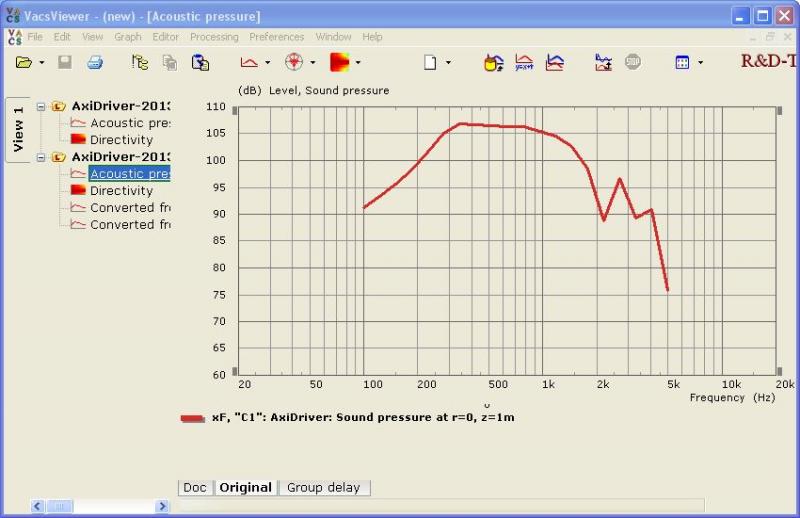Open the Graph menu
Viewport: 800px width, 518px height.
[x=128, y=37]
